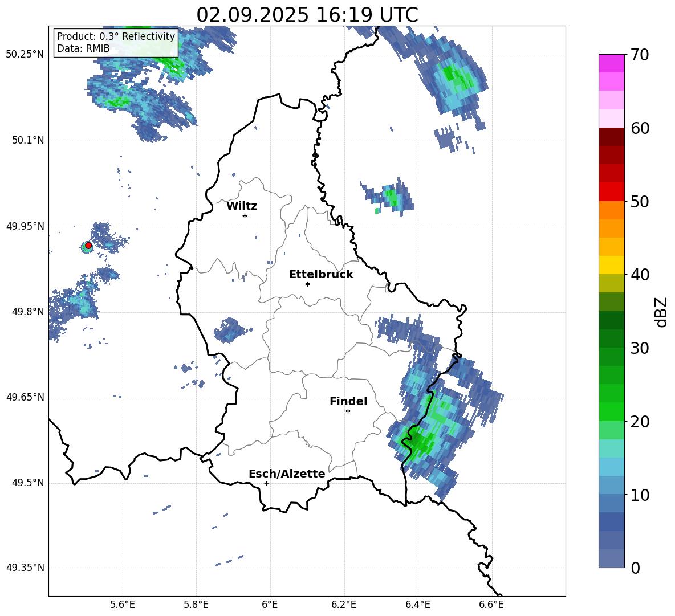Image resolution: width=675 pixels, height=616 pixels.
Task: Click 'Data: RMIB' legend text
Action: (x=83, y=48)
